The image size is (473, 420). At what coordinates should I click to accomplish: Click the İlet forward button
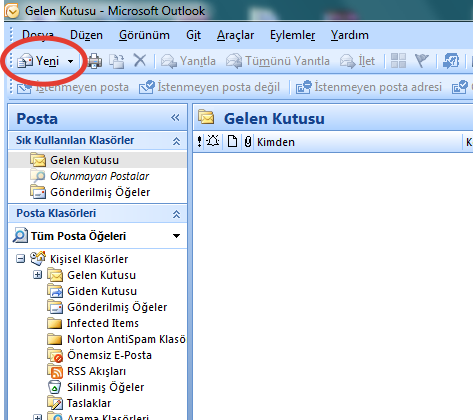click(x=357, y=61)
